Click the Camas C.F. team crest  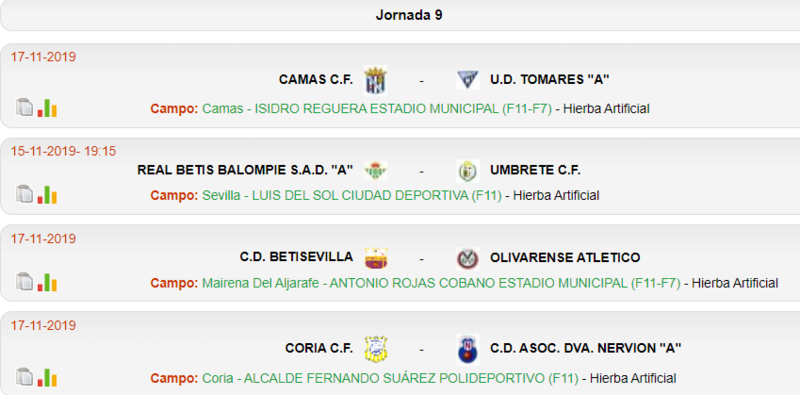376,80
